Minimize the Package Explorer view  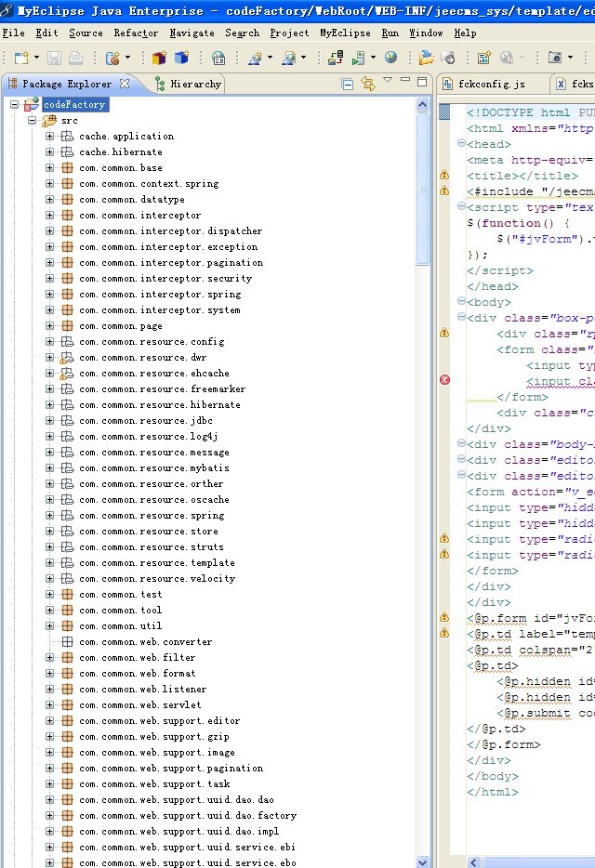[x=405, y=80]
